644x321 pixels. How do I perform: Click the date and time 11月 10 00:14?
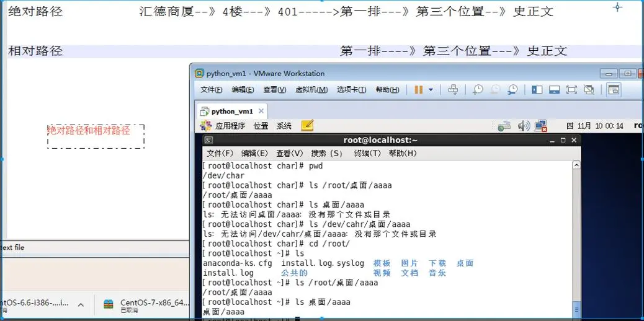point(595,126)
